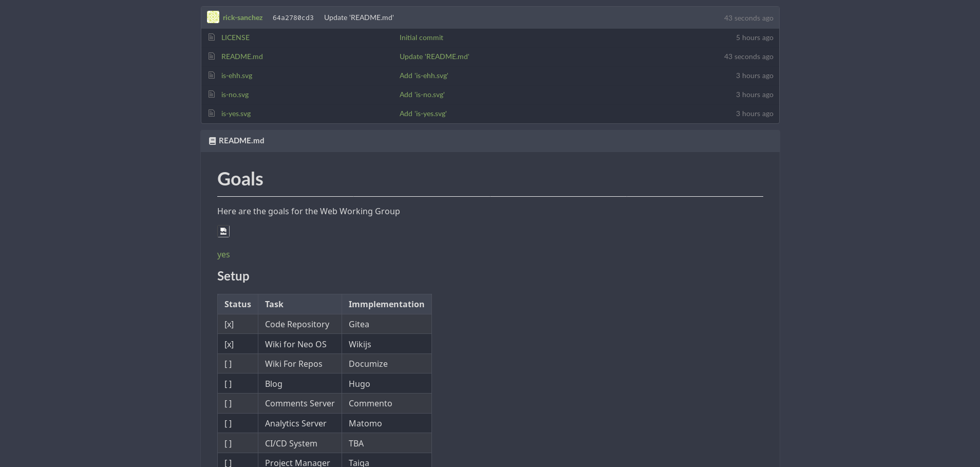Click the README.md file row icon

point(211,56)
